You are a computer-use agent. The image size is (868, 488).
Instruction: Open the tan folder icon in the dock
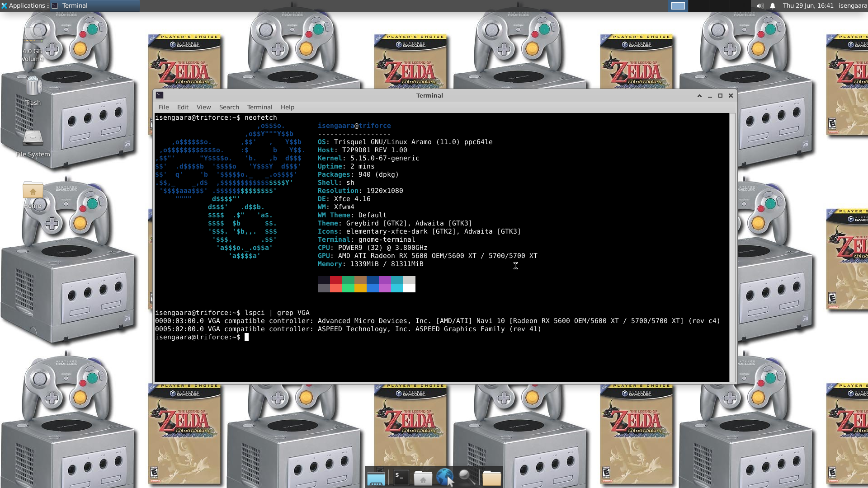(491, 478)
